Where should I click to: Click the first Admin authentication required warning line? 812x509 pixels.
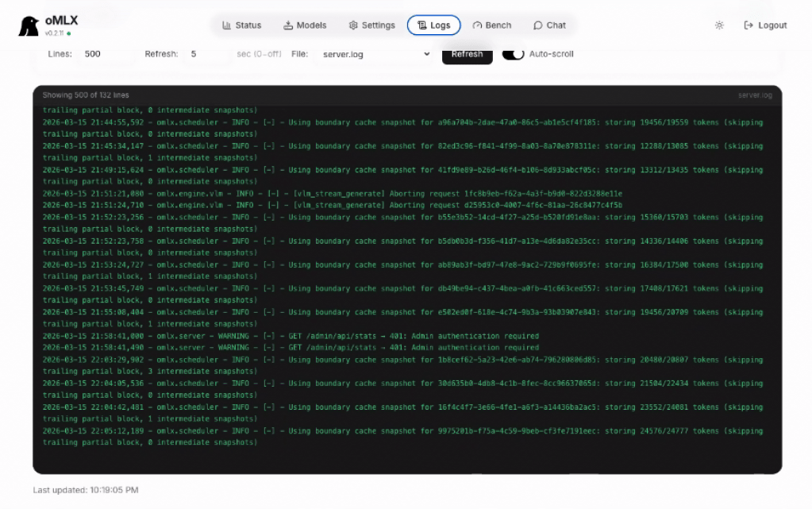tap(291, 336)
